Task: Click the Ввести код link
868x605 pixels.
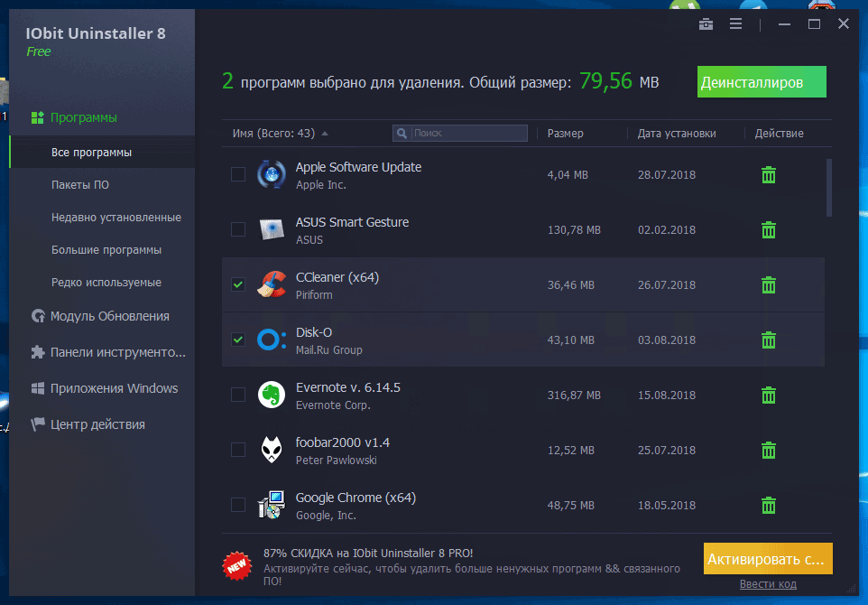Action: 768,584
